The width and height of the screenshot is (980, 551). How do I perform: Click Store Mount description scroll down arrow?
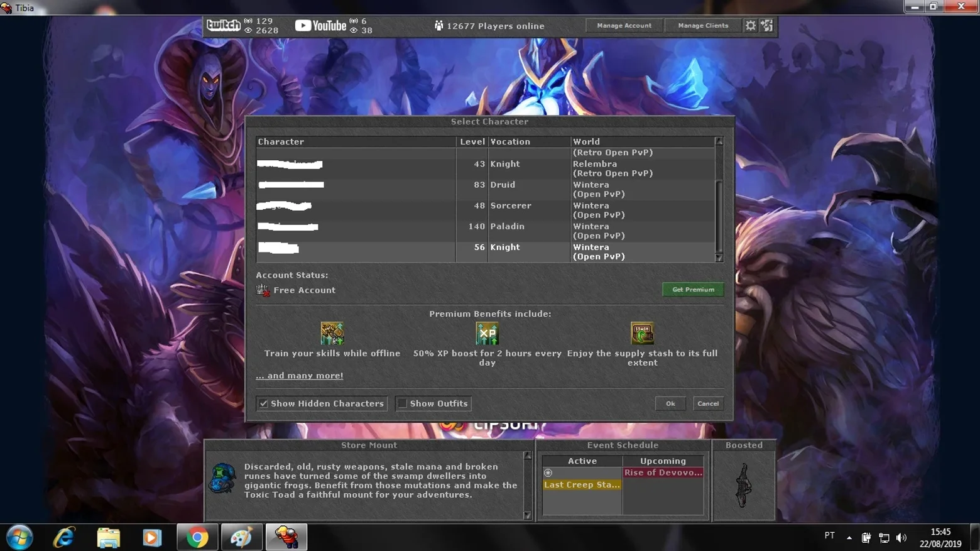click(x=528, y=515)
